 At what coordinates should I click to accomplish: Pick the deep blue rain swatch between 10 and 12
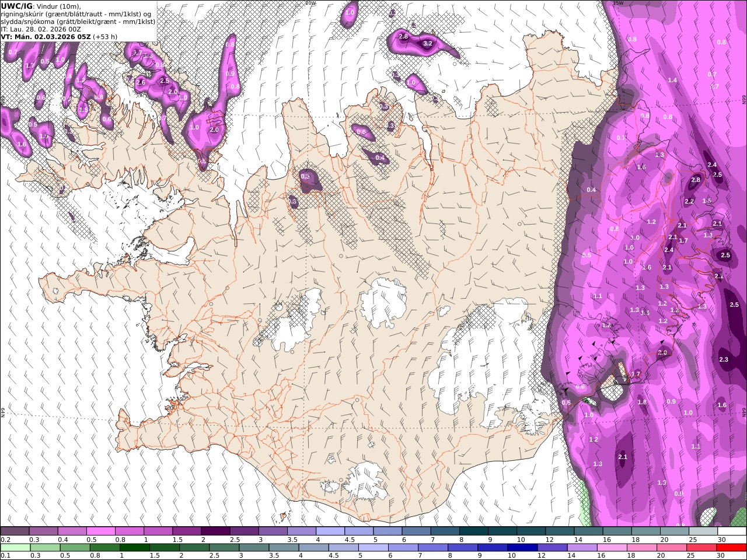(x=522, y=548)
